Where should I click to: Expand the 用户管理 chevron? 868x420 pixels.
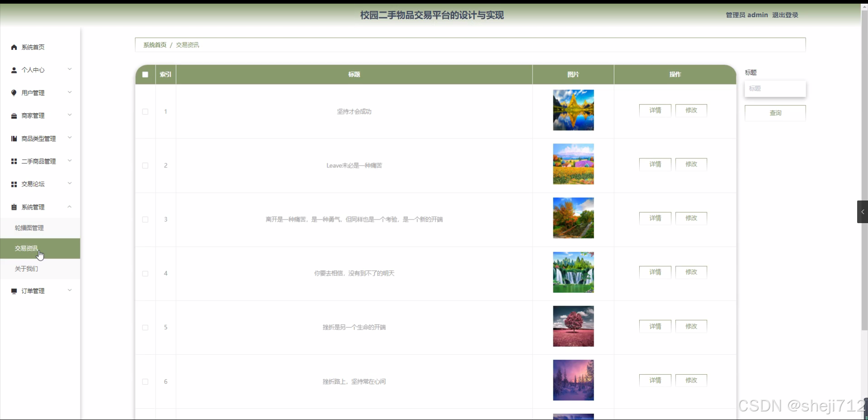pos(70,92)
